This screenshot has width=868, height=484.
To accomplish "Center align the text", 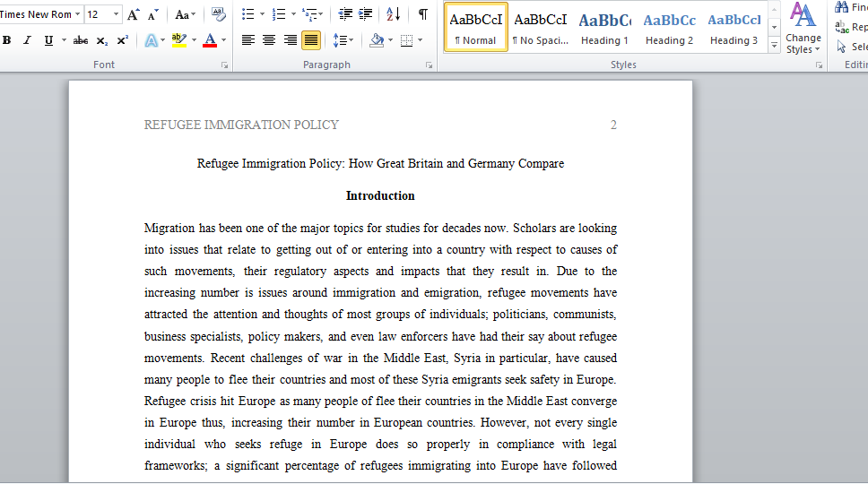I will tap(269, 40).
